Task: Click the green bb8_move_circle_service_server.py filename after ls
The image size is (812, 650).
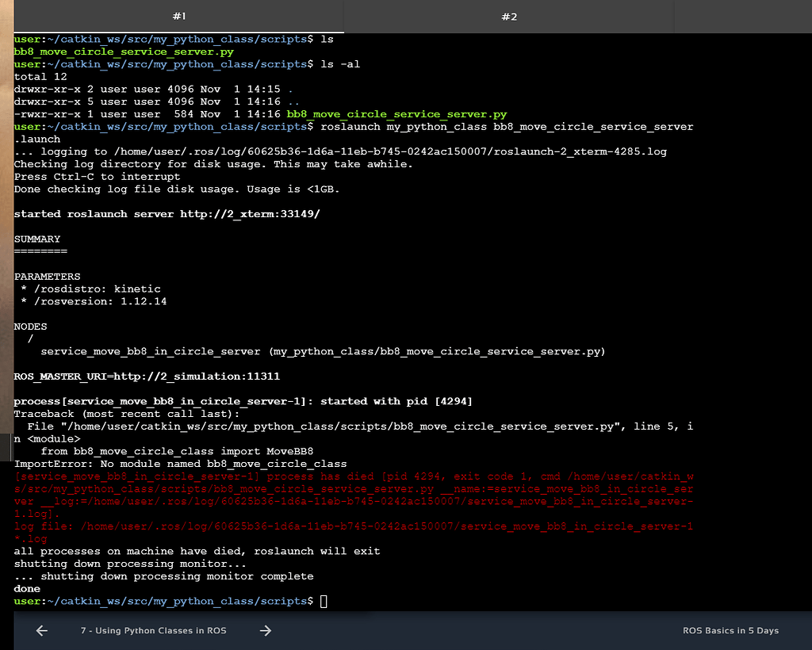Action: [x=124, y=52]
